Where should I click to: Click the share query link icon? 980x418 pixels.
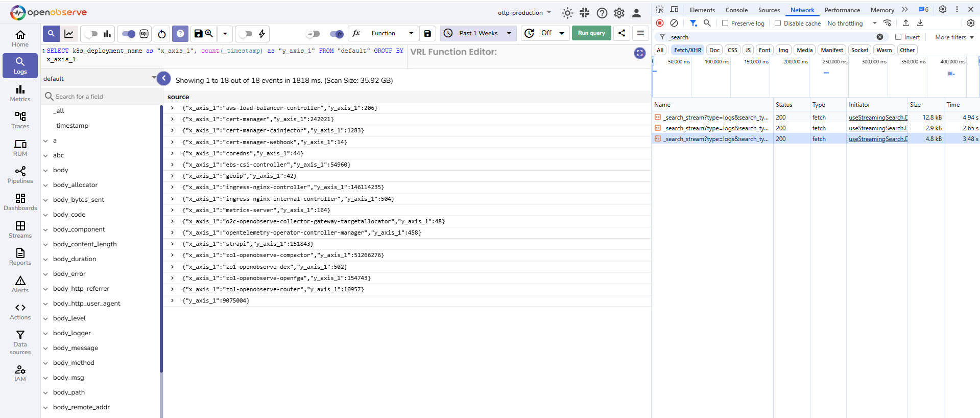(622, 33)
